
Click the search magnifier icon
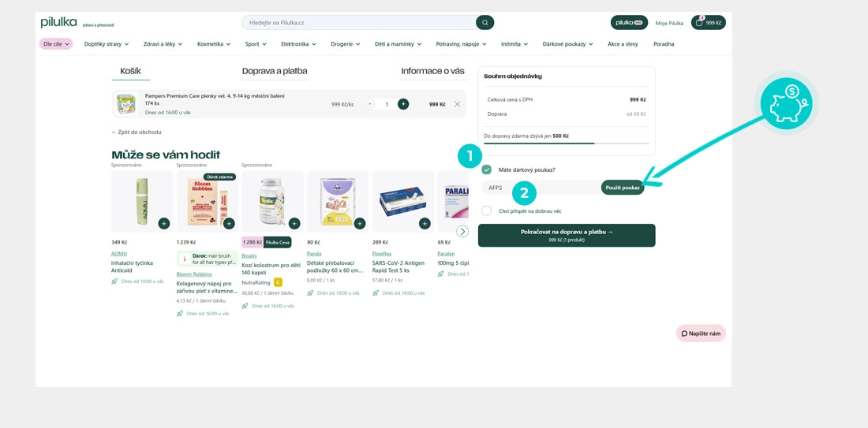pos(485,23)
